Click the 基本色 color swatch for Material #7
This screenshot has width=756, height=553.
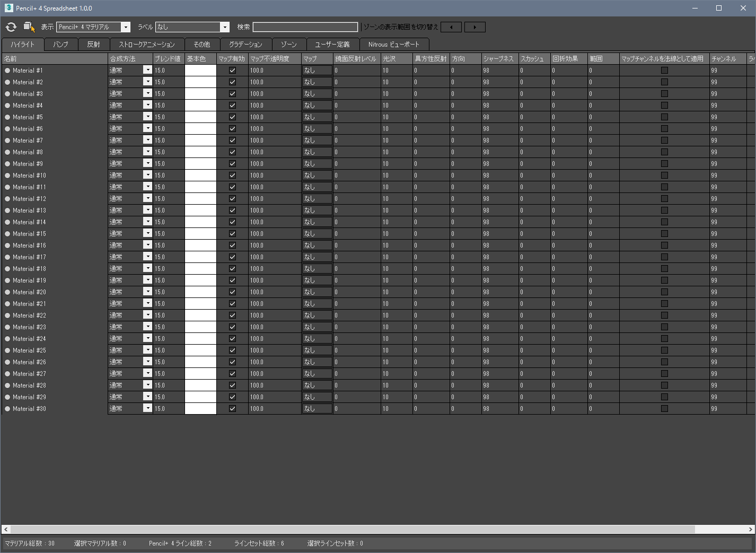click(200, 140)
